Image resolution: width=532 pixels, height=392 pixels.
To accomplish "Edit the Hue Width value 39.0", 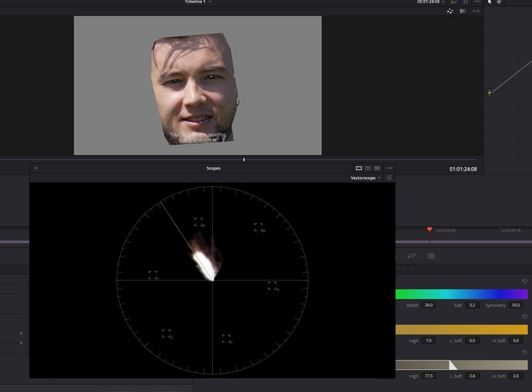I will [429, 305].
